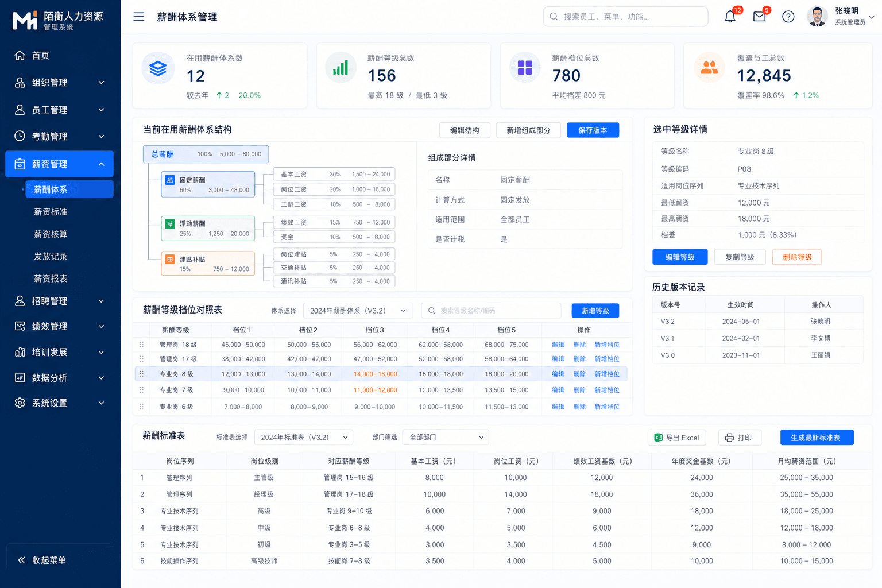Image resolution: width=882 pixels, height=588 pixels.
Task: Toggle the hamburger menu icon
Action: [139, 17]
